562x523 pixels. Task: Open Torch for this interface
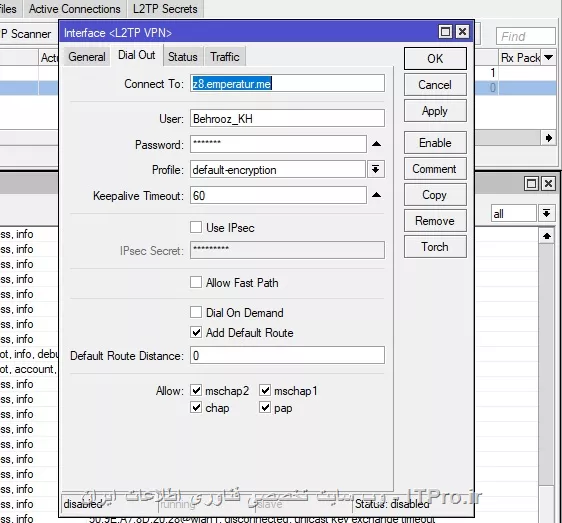tap(435, 247)
